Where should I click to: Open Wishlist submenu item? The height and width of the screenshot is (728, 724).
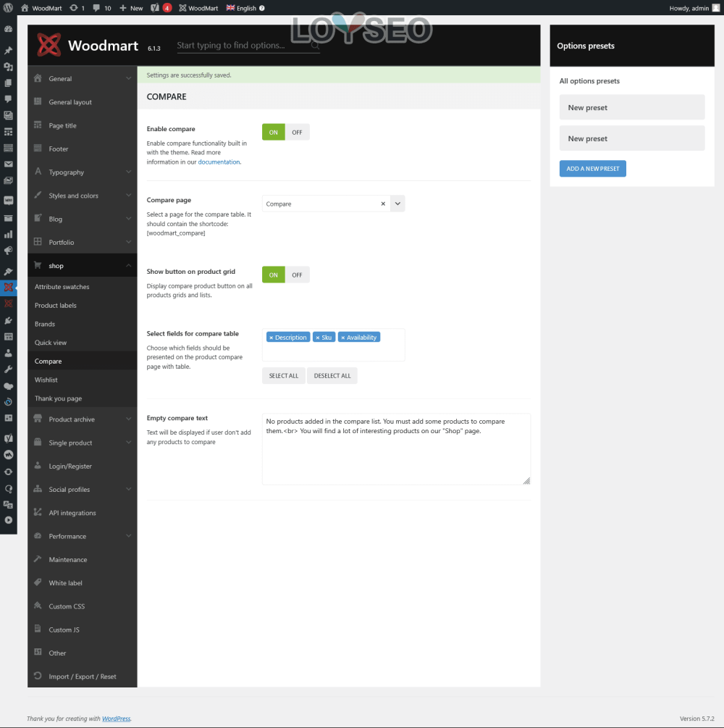82,380
